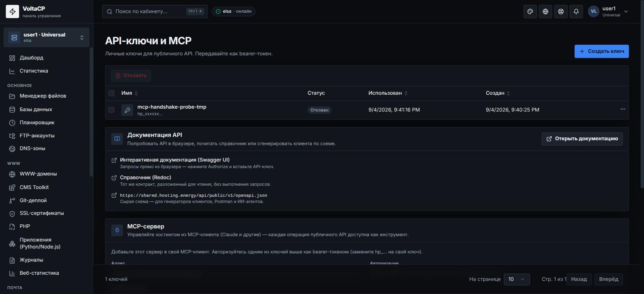Screen dimensions: 644x294
Task: Click the plug icon beside MCP-сервер
Action: tap(117, 230)
